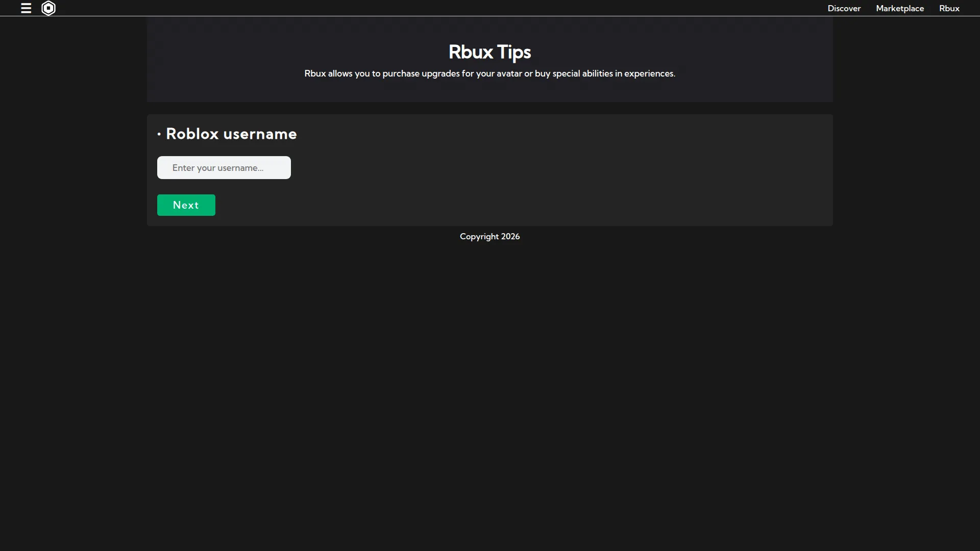Image resolution: width=980 pixels, height=551 pixels.
Task: Go to the Discover page
Action: pyautogui.click(x=844, y=8)
